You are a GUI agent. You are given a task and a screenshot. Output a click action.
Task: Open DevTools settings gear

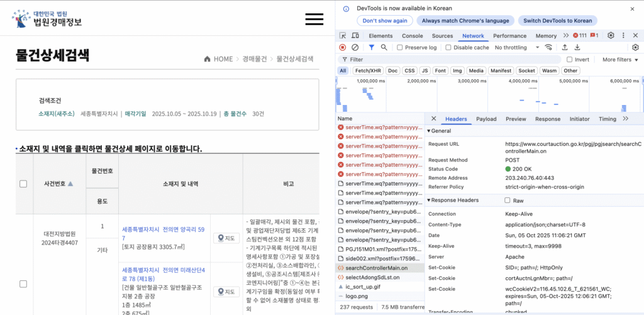[x=611, y=36]
